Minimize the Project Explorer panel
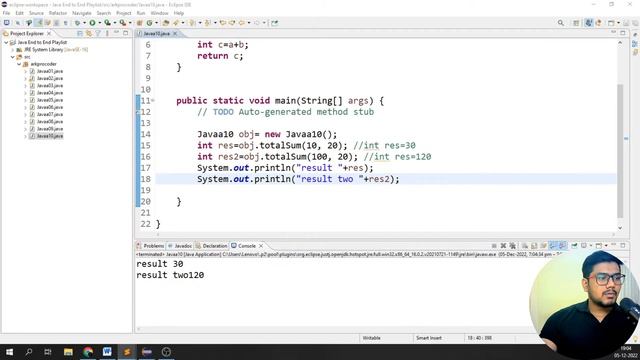This screenshot has height=360, width=640. pos(116,33)
